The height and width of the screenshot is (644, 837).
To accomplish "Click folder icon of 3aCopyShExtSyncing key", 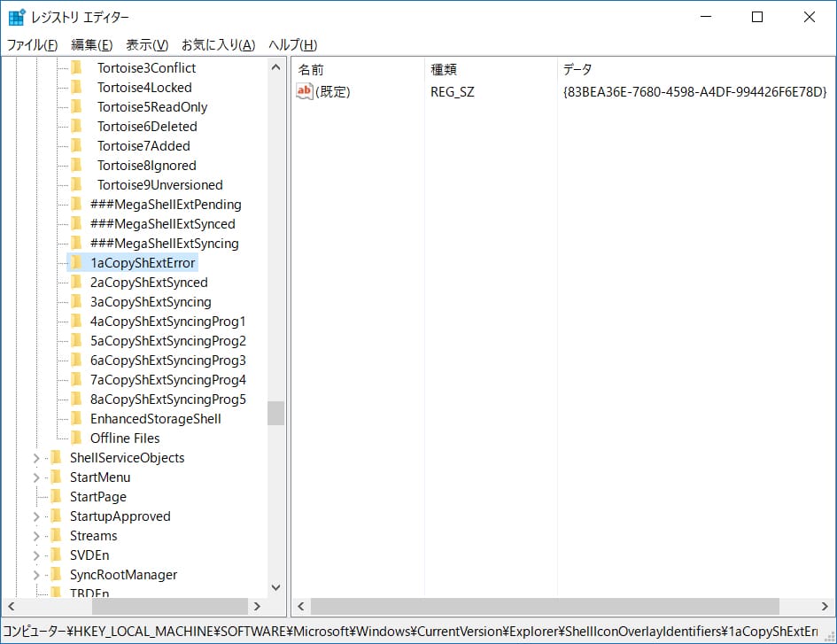I will coord(77,302).
